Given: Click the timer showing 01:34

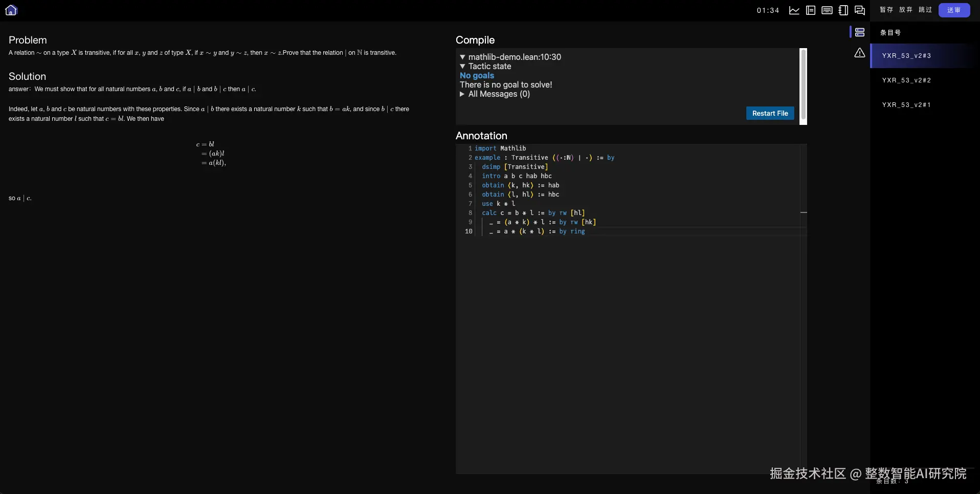Looking at the screenshot, I should coord(768,10).
